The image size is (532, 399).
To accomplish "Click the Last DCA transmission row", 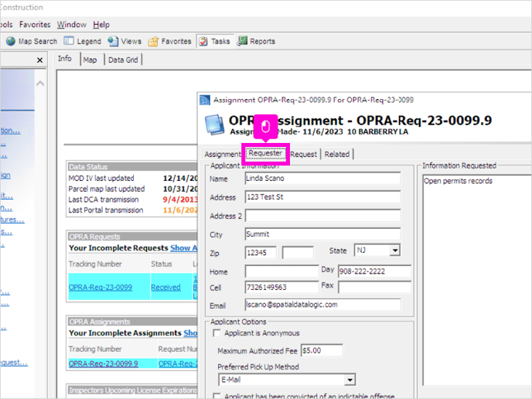I will (x=132, y=199).
